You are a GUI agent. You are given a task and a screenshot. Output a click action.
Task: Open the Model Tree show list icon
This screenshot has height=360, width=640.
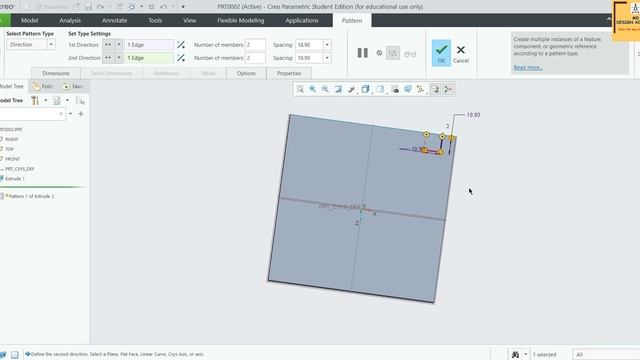point(57,100)
